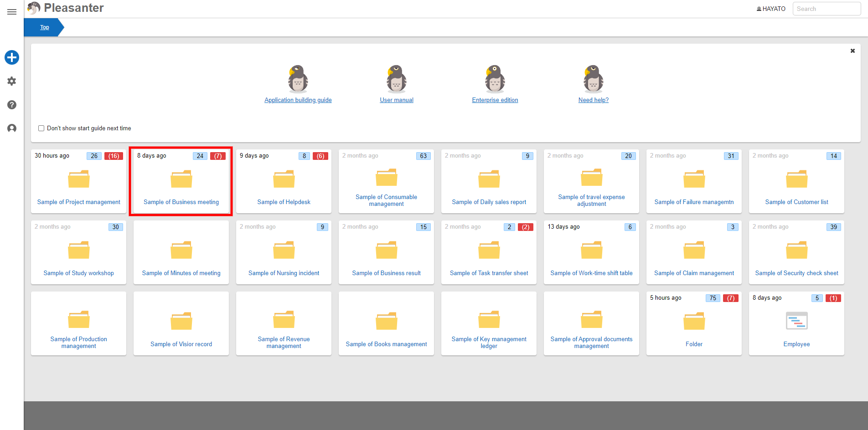This screenshot has width=868, height=430.
Task: Follow the Enterprise edition link
Action: point(495,100)
